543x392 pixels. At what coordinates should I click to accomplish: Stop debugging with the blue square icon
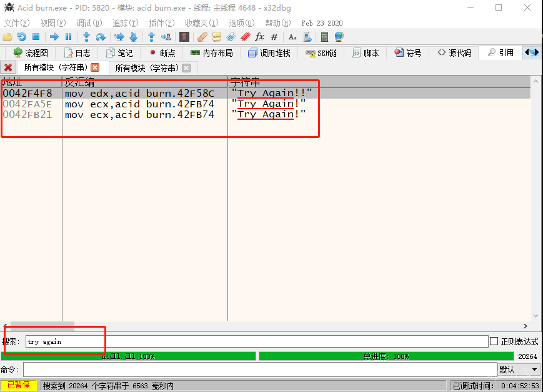coord(36,37)
